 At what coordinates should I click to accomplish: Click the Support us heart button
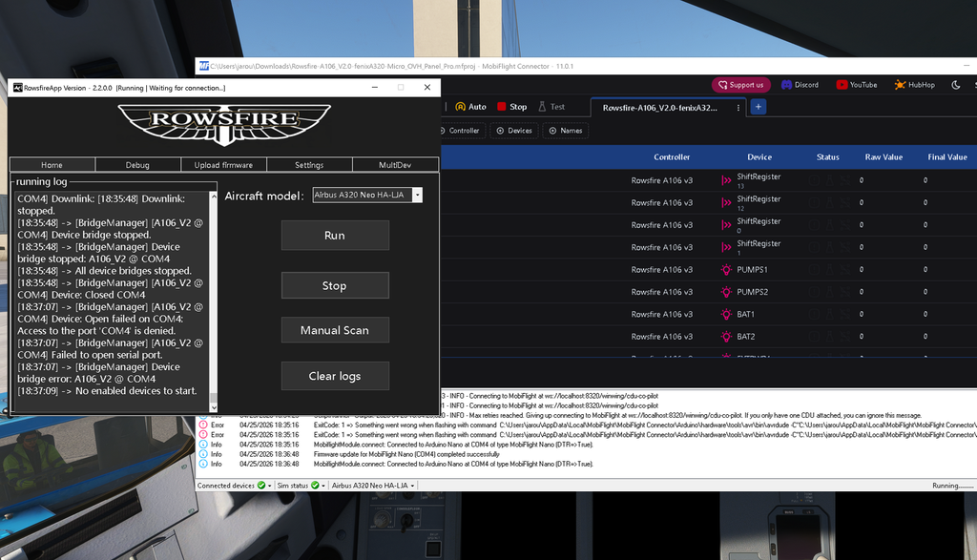[740, 85]
